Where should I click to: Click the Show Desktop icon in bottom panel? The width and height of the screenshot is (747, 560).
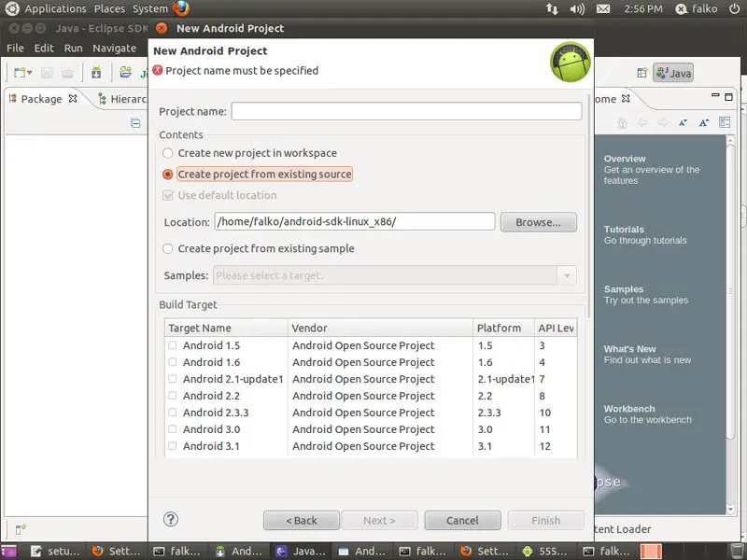[9, 551]
